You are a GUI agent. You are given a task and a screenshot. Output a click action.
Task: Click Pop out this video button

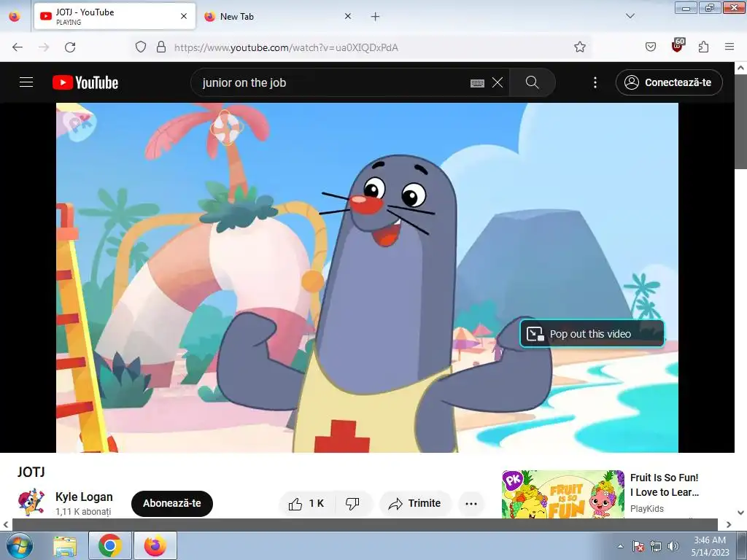coord(592,334)
